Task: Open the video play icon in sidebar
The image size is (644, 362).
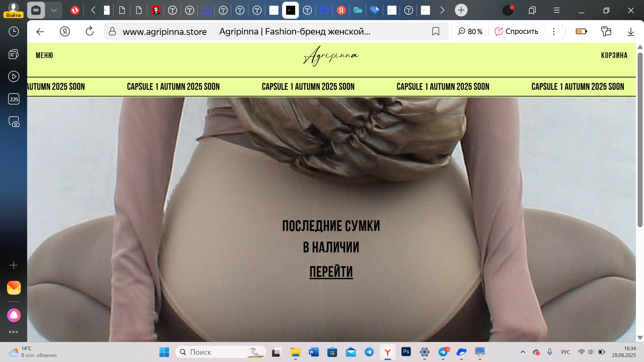Action: click(x=14, y=76)
